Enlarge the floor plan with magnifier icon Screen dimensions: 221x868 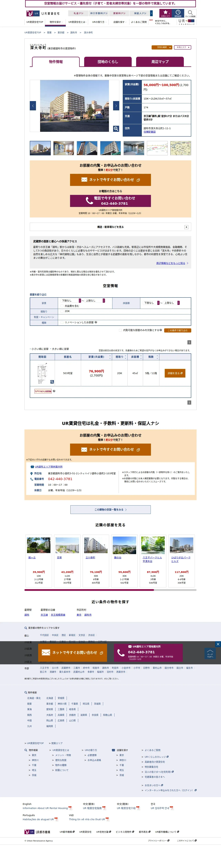(52, 382)
